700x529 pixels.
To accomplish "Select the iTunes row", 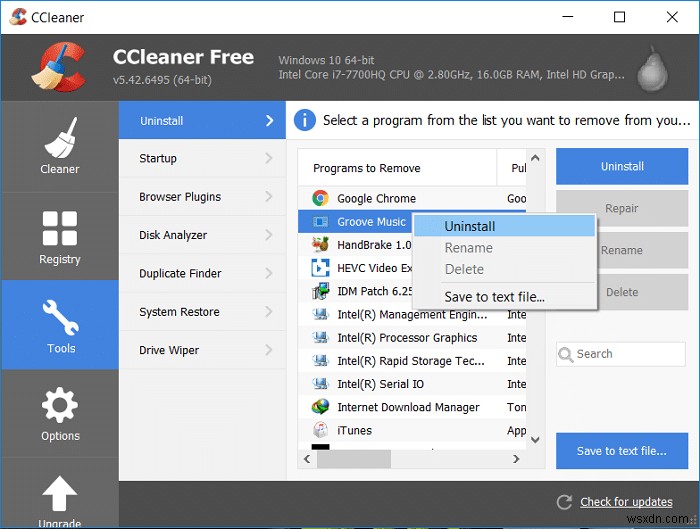I will pyautogui.click(x=412, y=430).
